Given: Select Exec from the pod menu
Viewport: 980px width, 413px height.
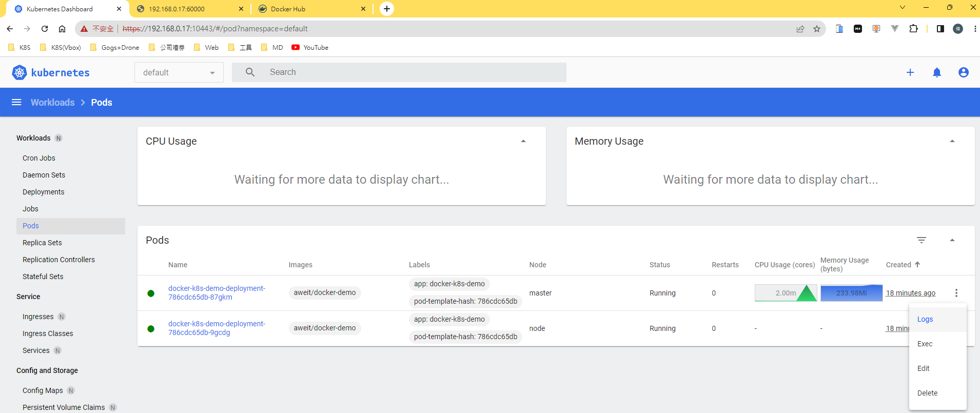Looking at the screenshot, I should point(938,344).
